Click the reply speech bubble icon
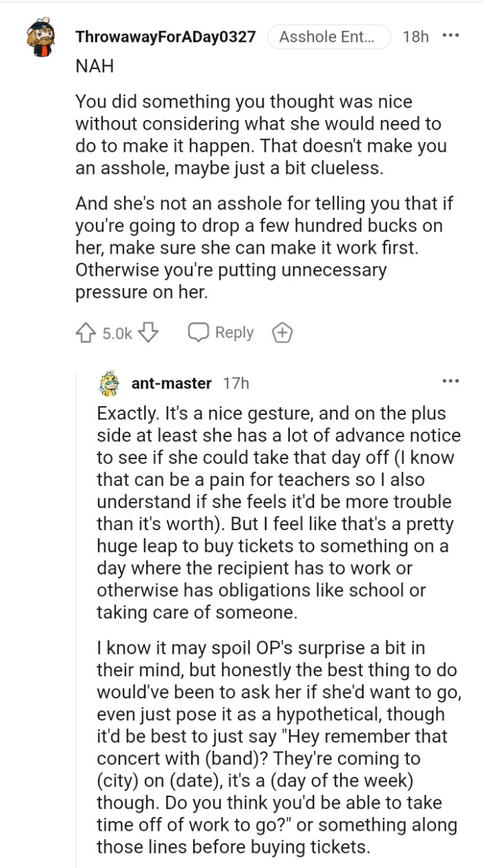This screenshot has width=483, height=868. pyautogui.click(x=199, y=332)
